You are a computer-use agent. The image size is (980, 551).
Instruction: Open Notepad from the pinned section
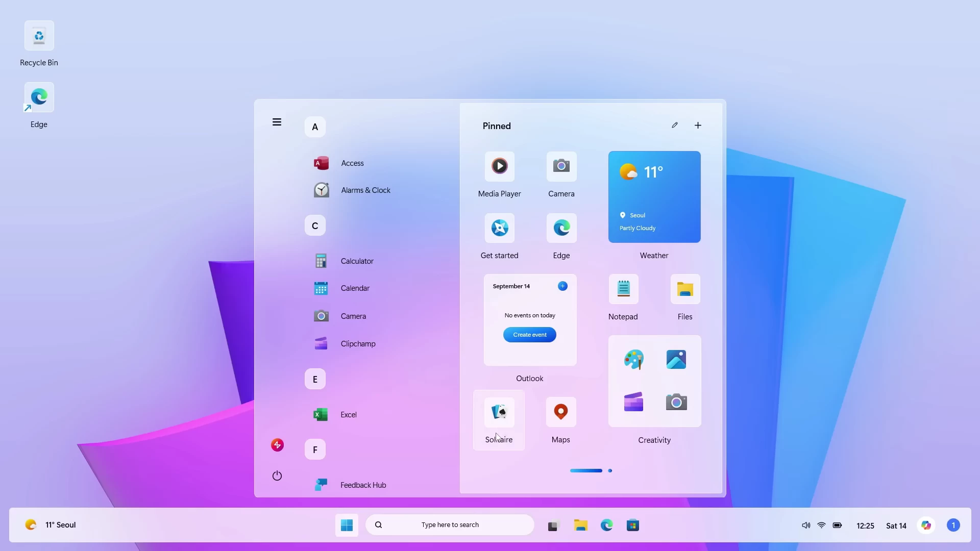click(x=623, y=296)
